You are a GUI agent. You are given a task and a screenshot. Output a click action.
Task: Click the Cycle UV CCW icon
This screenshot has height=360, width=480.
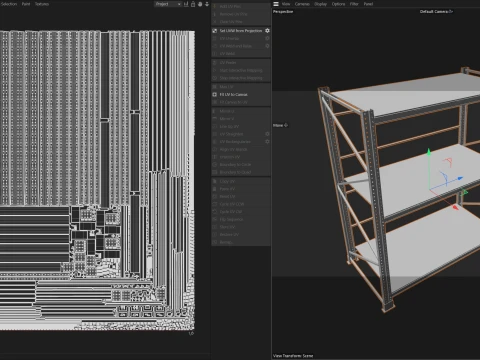(215, 204)
